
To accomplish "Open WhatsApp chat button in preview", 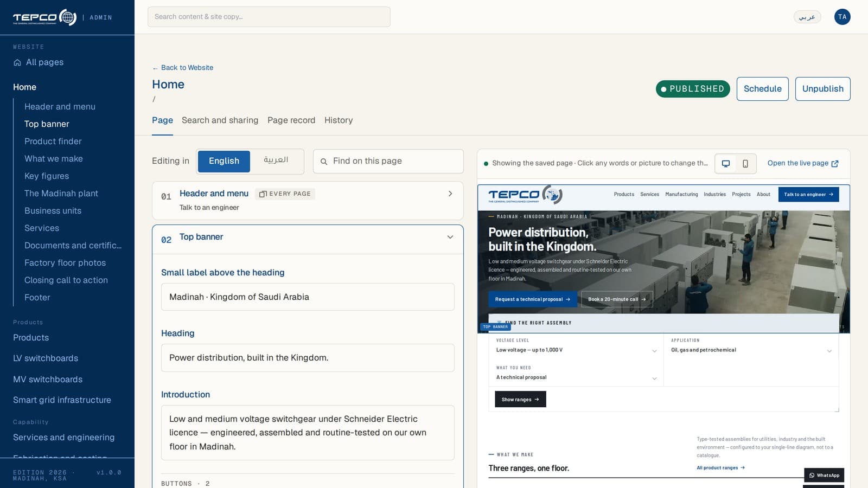I will (x=824, y=475).
